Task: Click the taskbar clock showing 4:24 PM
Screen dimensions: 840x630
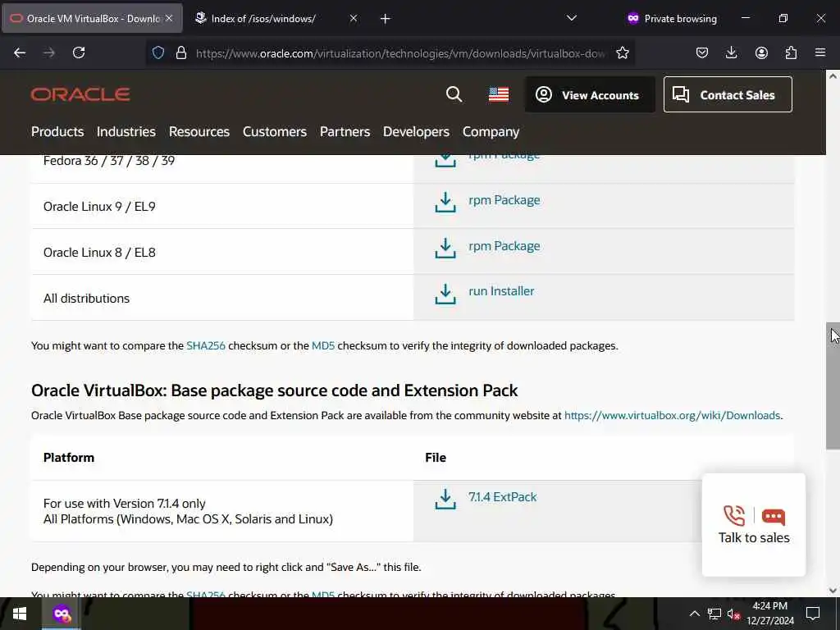Action: coord(769,614)
